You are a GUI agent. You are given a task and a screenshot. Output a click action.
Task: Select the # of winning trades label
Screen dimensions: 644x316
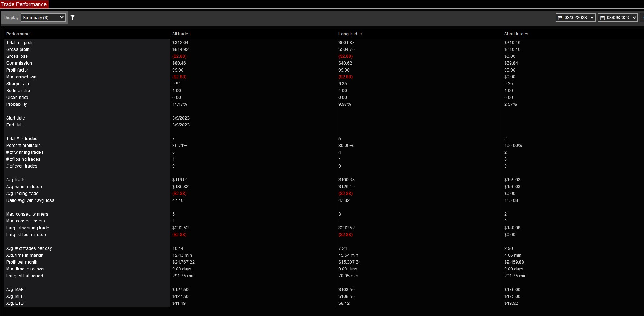[25, 152]
